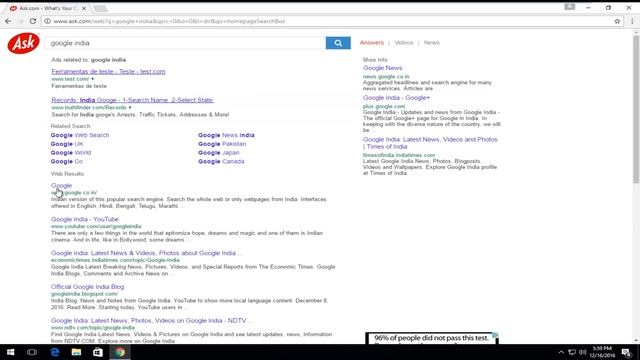Open related search Google Canada
The image size is (640, 360).
tap(221, 162)
